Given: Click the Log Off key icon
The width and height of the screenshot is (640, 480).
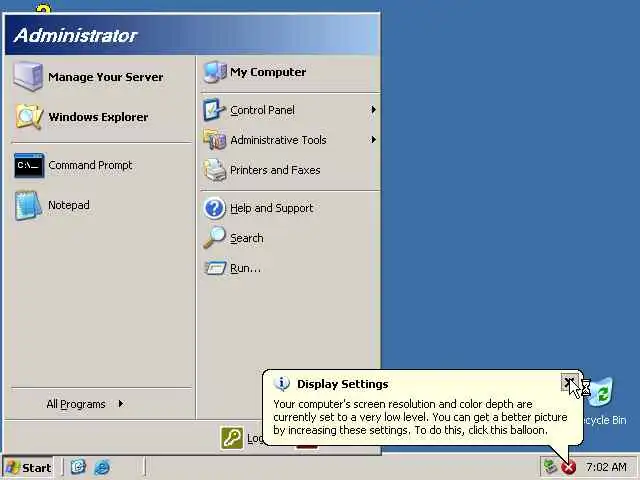Looking at the screenshot, I should point(232,438).
